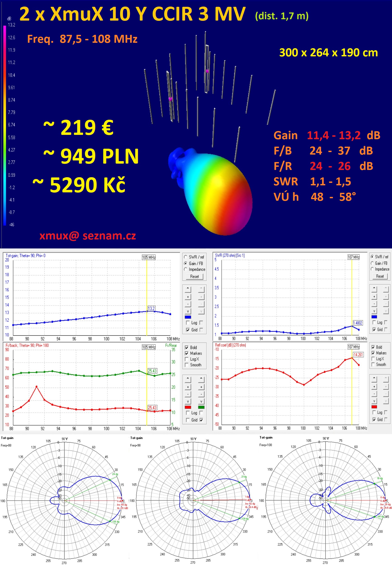Enable LogX checkbox beside the Fr/back chart
Viewport: 392px width, 566px height.
(x=187, y=359)
